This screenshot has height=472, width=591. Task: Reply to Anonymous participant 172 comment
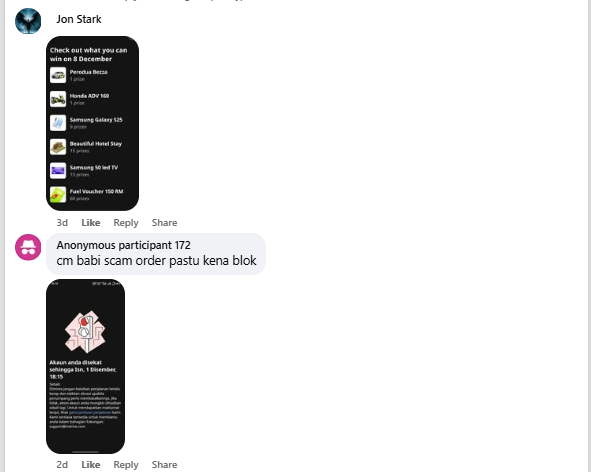126,464
